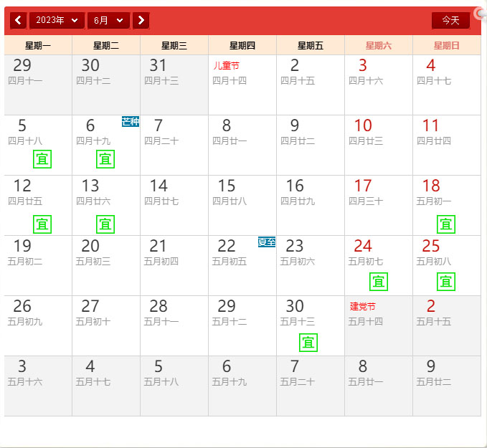Select June 9 四月廿二
The width and height of the screenshot is (487, 448).
[311, 146]
